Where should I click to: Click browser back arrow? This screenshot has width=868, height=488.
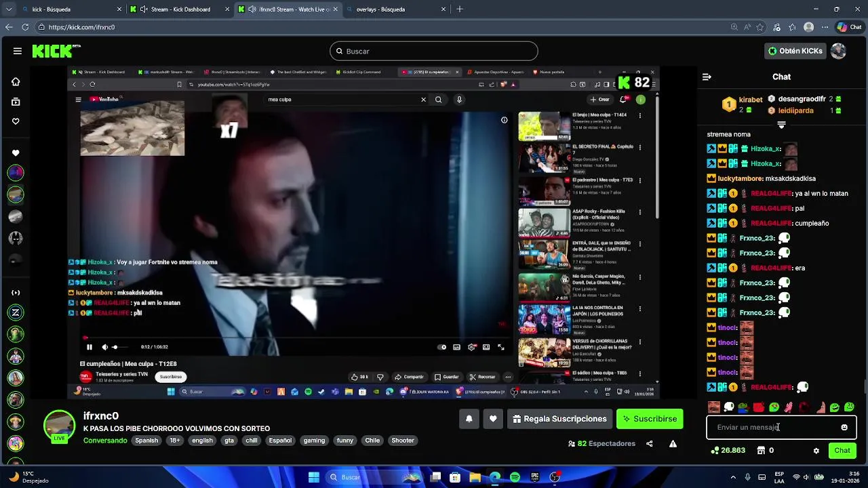(9, 27)
